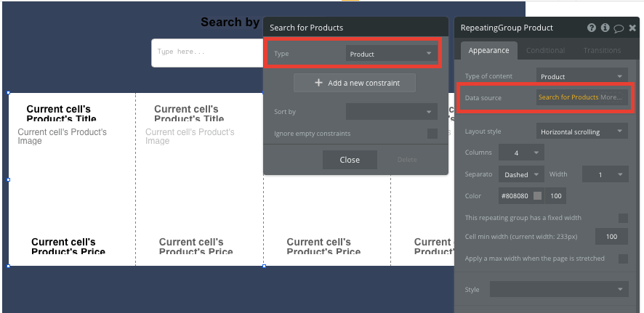644x313 pixels.
Task: Click Add a new constraint button
Action: click(355, 83)
